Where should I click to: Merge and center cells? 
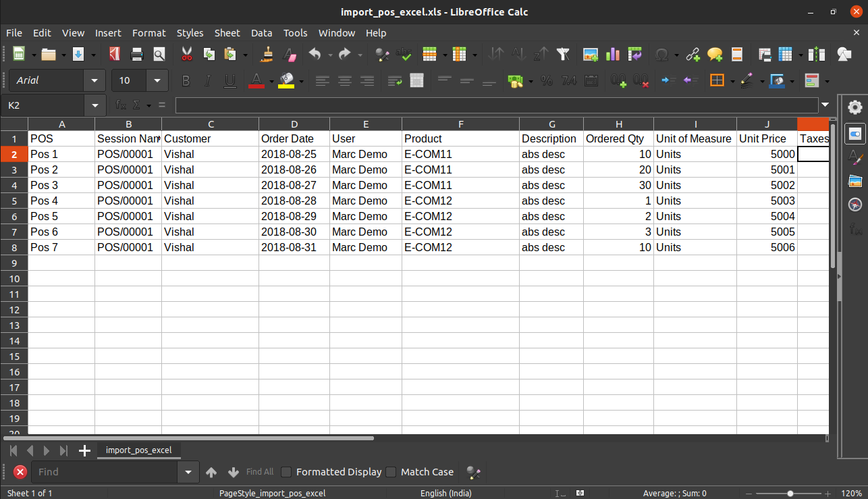416,81
